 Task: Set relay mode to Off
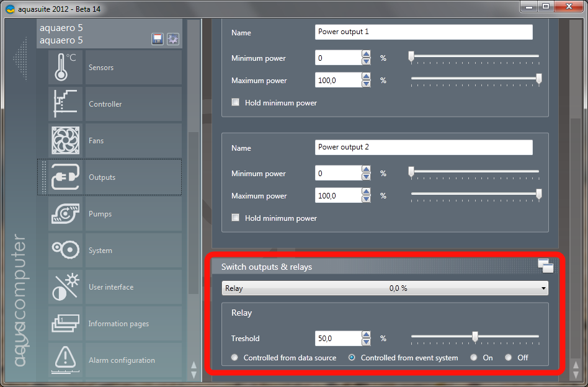tap(509, 357)
